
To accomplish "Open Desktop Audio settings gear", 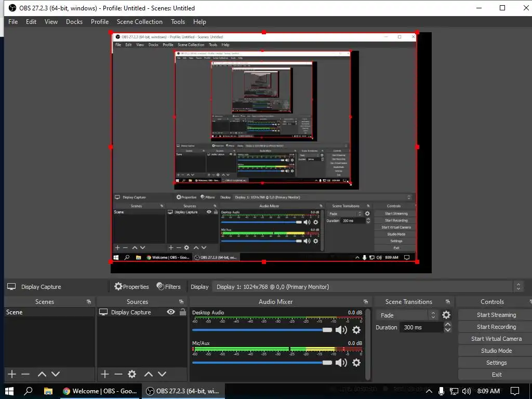I will point(356,330).
